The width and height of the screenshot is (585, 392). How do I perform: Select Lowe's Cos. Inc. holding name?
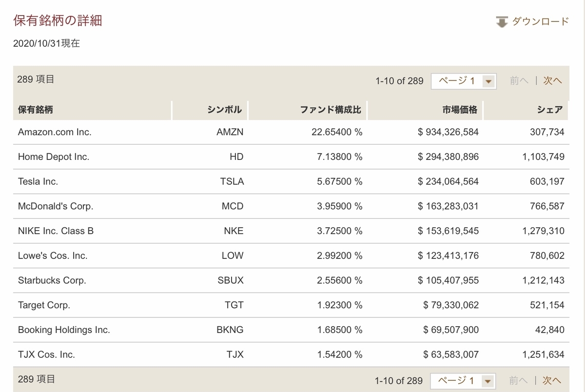[53, 256]
